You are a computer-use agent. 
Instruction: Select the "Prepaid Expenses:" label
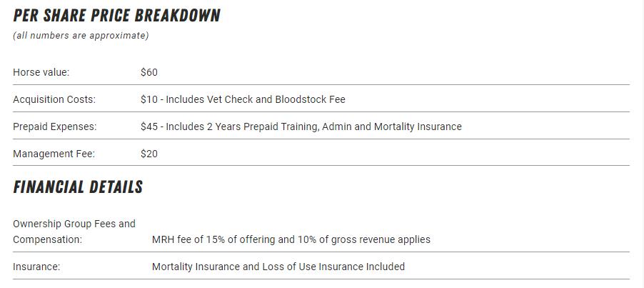[x=55, y=126]
